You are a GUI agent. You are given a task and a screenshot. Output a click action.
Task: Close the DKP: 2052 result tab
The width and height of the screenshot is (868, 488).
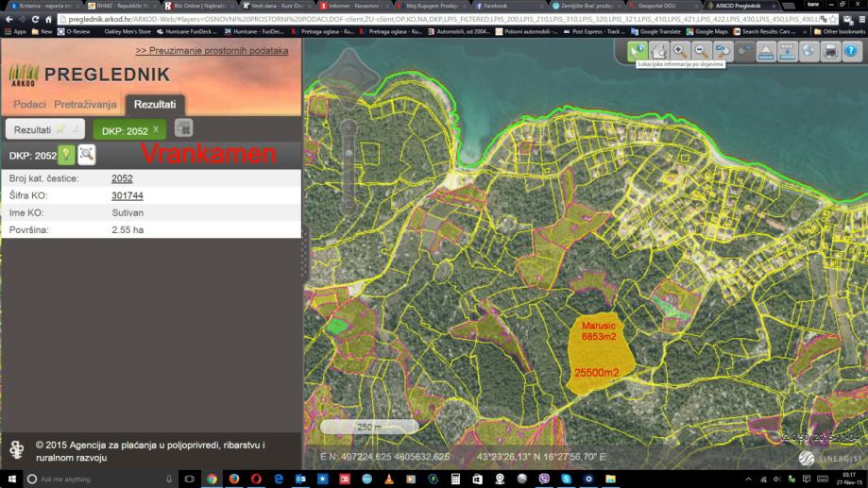pyautogui.click(x=156, y=129)
